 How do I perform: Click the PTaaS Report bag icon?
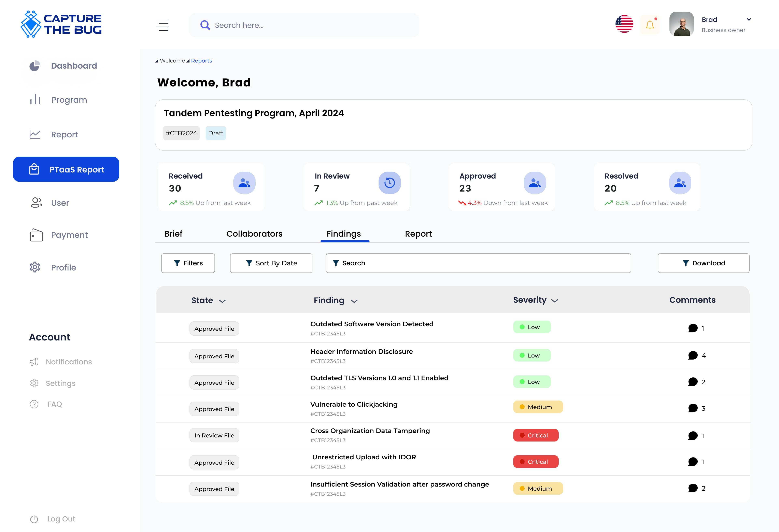tap(34, 169)
